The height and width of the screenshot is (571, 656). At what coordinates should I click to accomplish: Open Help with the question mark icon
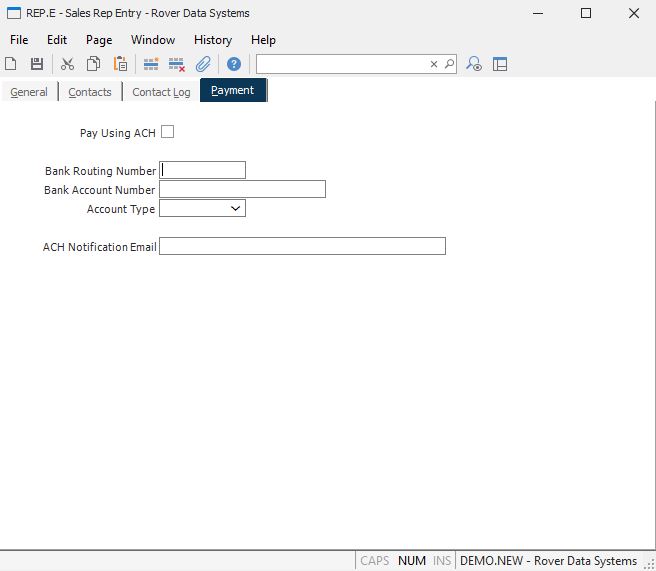pos(234,64)
